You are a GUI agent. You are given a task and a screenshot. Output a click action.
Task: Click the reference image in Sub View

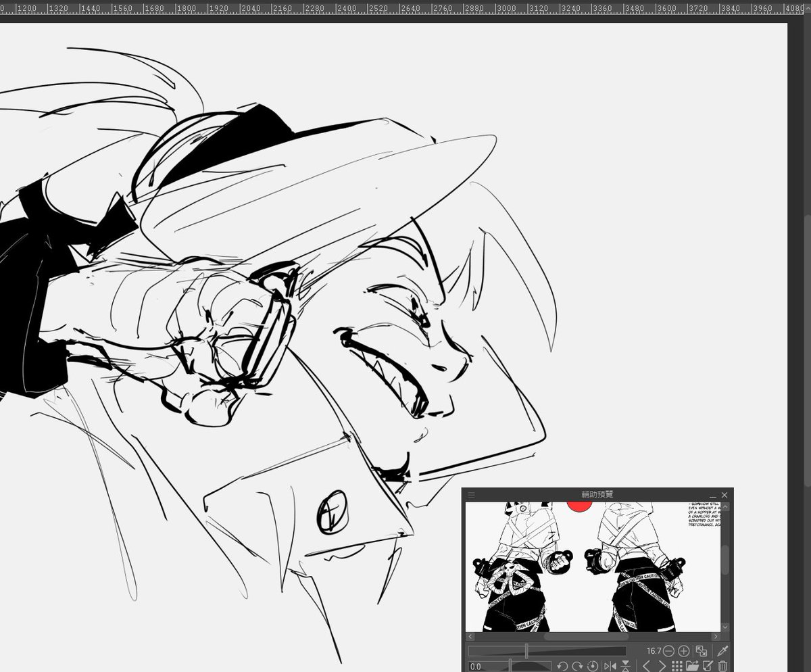click(593, 567)
